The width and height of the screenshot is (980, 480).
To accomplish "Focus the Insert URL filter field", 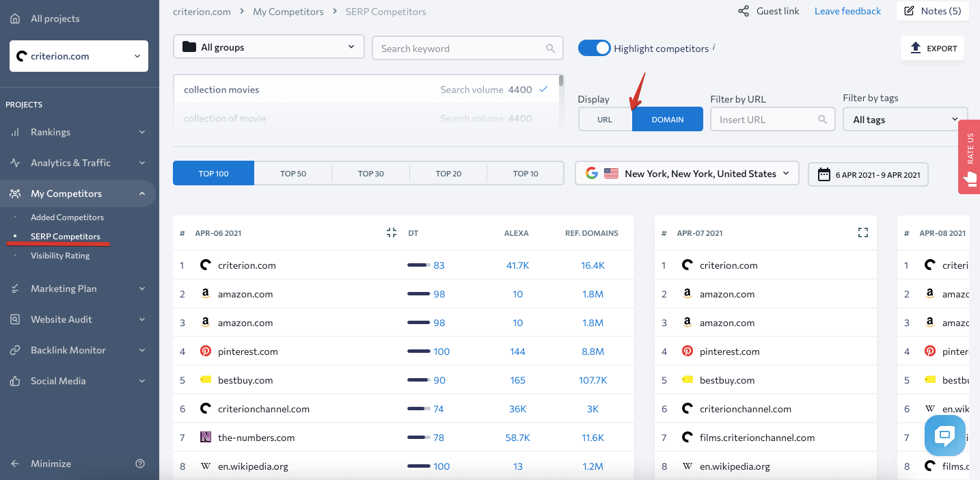I will (773, 120).
